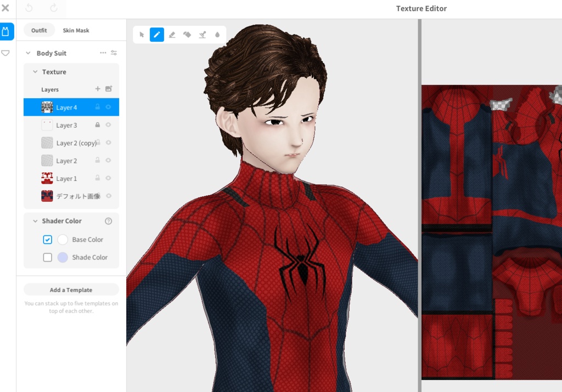
Task: Toggle the lock on Layer 2 (copy)
Action: point(98,143)
